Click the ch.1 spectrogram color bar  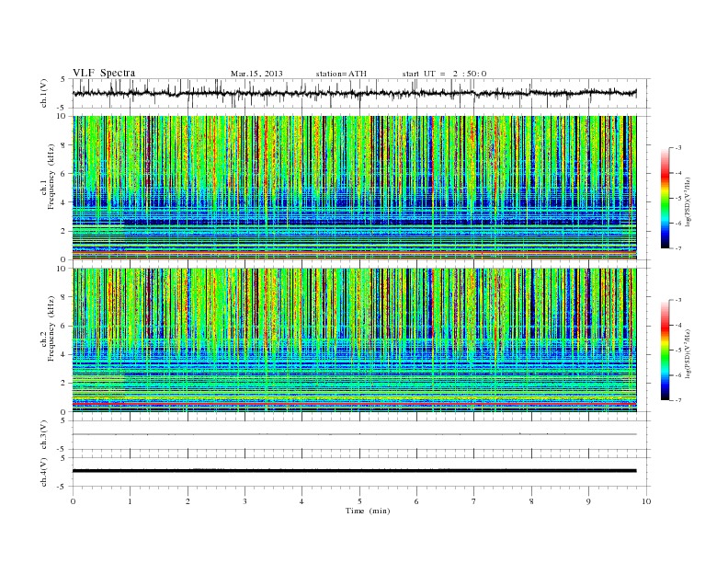point(665,199)
